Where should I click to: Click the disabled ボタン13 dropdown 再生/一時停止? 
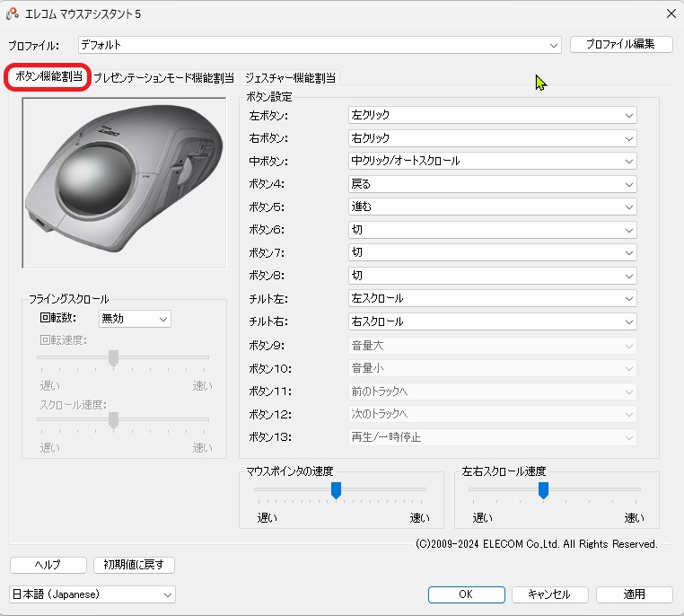493,437
